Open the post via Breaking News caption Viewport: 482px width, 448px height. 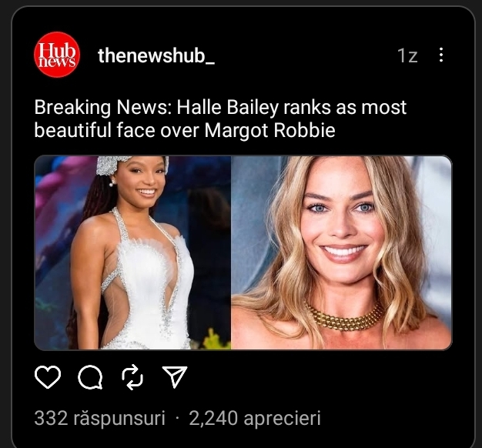tap(220, 119)
